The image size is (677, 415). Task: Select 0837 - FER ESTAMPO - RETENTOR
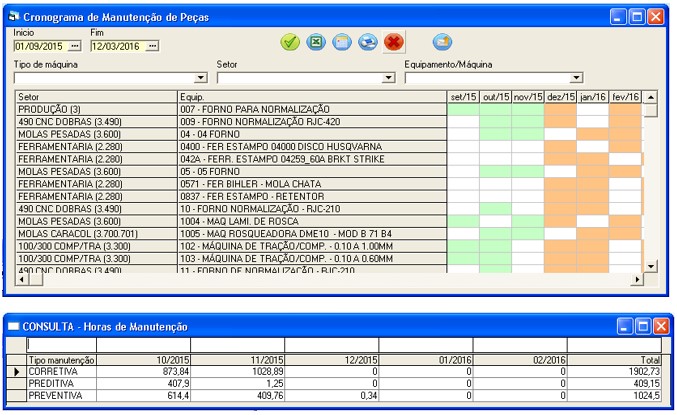[x=312, y=196]
